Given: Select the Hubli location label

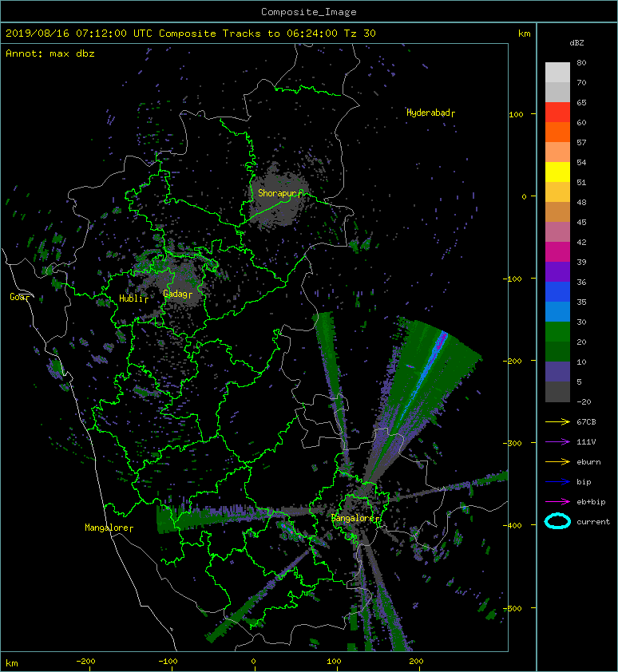Looking at the screenshot, I should (131, 298).
